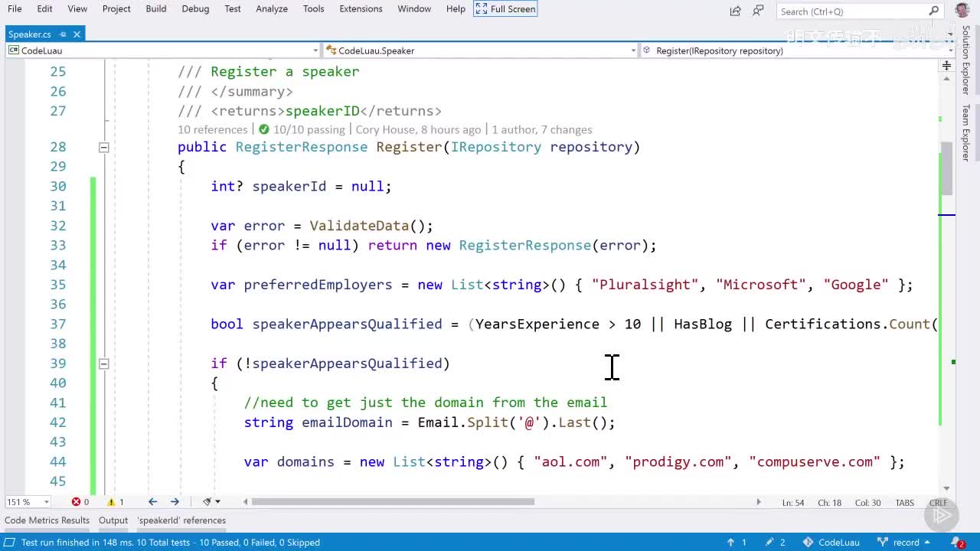Click the horizontal scrollbar left arrow
The image size is (980, 551).
246,502
